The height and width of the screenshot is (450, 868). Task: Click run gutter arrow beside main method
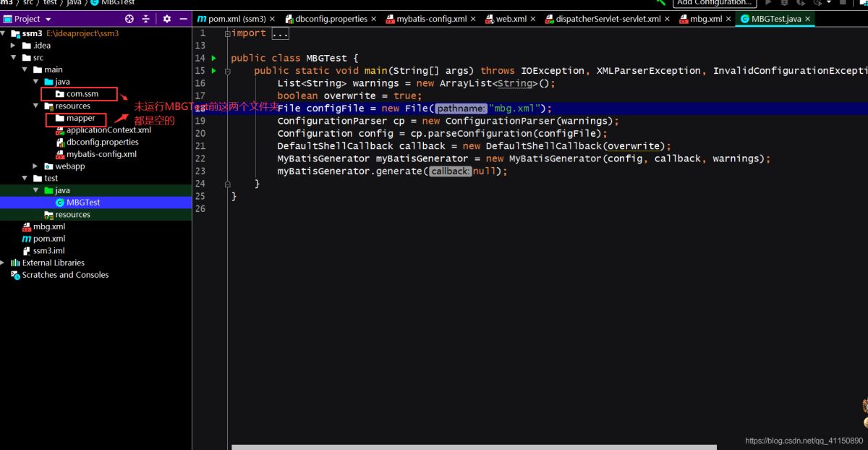coord(213,71)
